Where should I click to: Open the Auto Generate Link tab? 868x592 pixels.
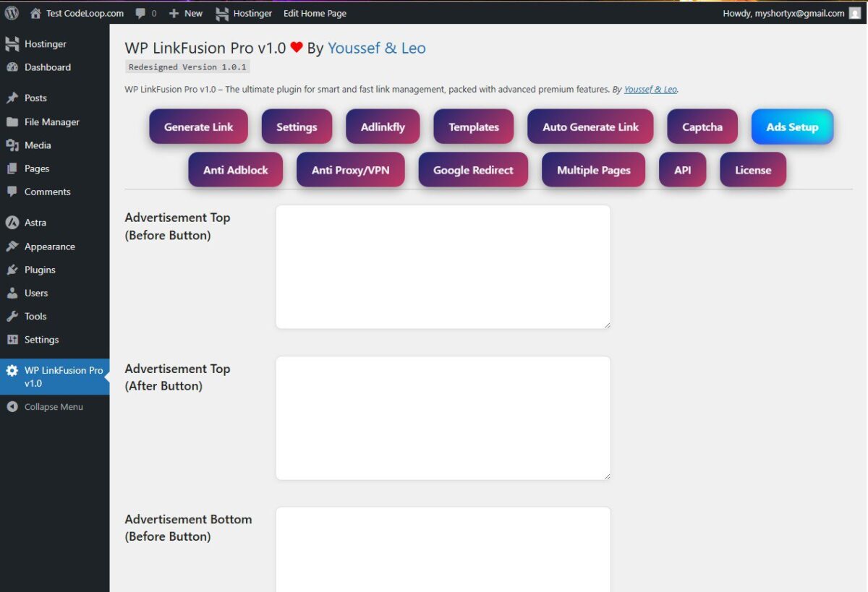tap(591, 127)
